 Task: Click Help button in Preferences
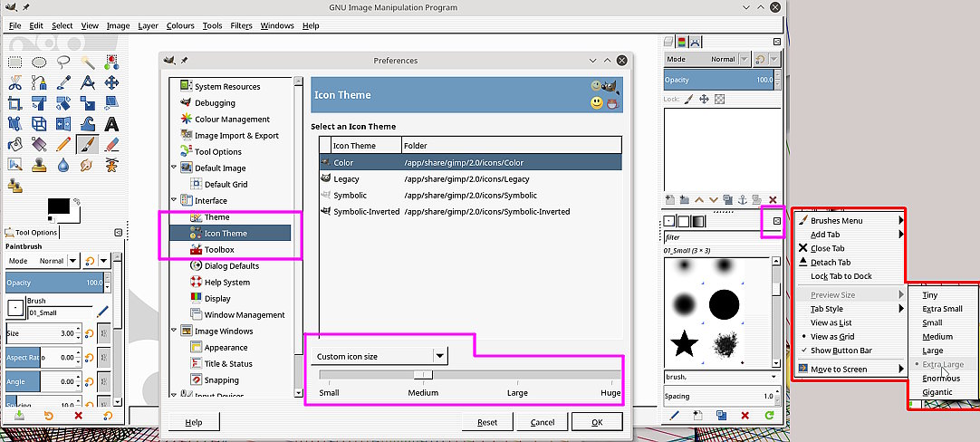194,422
